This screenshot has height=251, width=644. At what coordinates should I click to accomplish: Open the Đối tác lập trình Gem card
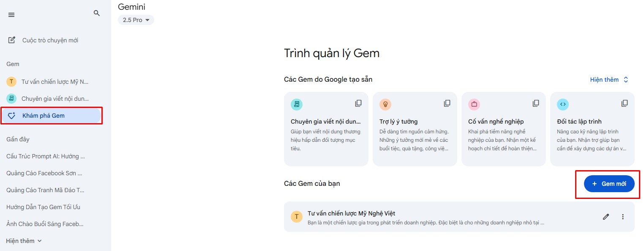[592, 129]
